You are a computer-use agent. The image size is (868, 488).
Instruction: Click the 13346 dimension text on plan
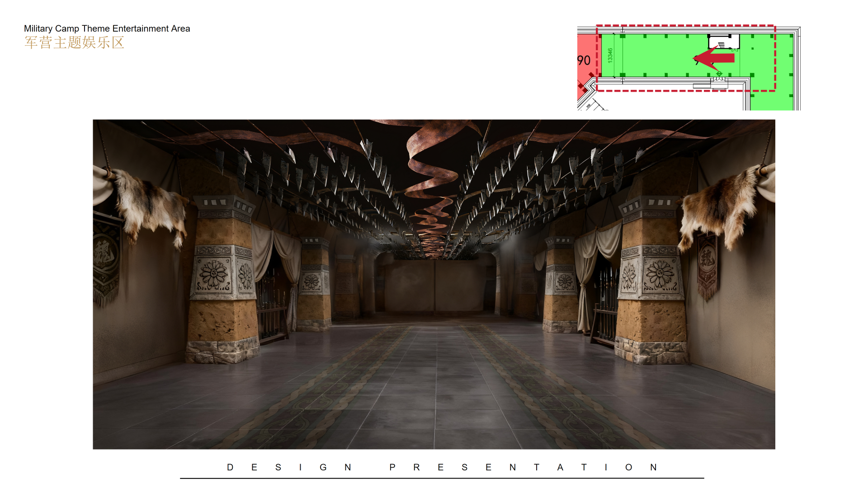pyautogui.click(x=610, y=55)
